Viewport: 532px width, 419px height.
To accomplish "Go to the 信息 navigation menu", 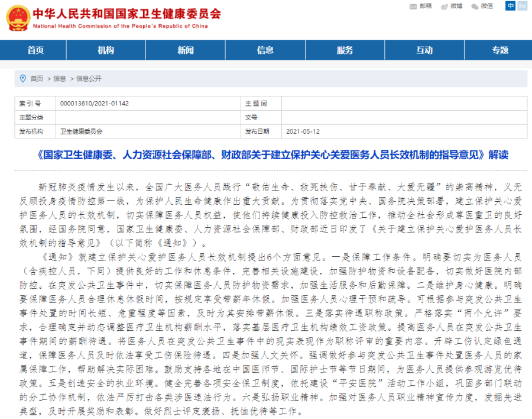I will tap(265, 51).
